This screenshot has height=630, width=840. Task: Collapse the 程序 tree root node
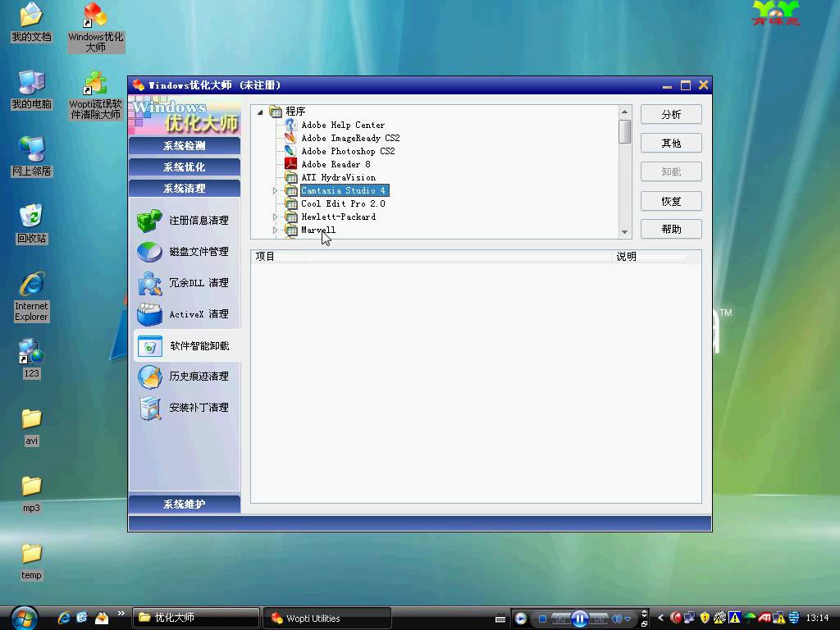pyautogui.click(x=260, y=112)
